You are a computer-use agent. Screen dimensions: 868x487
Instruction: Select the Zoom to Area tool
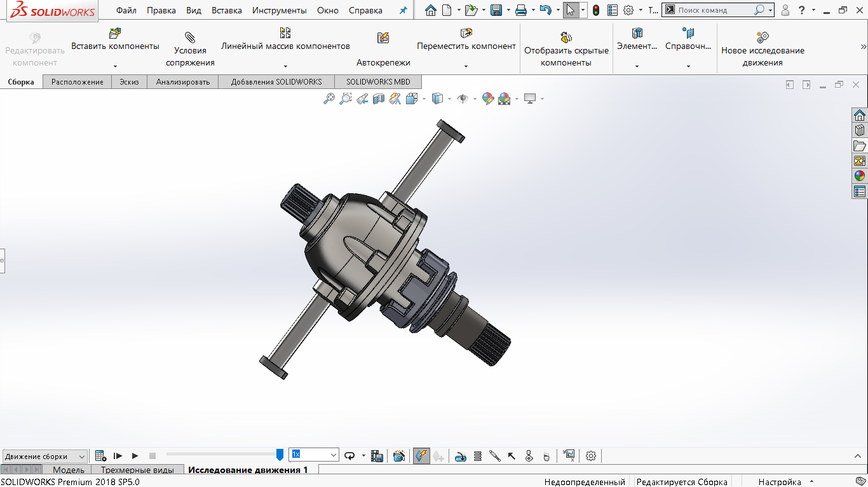345,99
